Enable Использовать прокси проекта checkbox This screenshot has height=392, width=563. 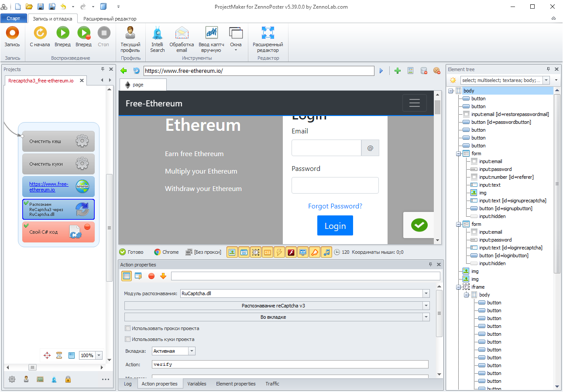(x=128, y=328)
